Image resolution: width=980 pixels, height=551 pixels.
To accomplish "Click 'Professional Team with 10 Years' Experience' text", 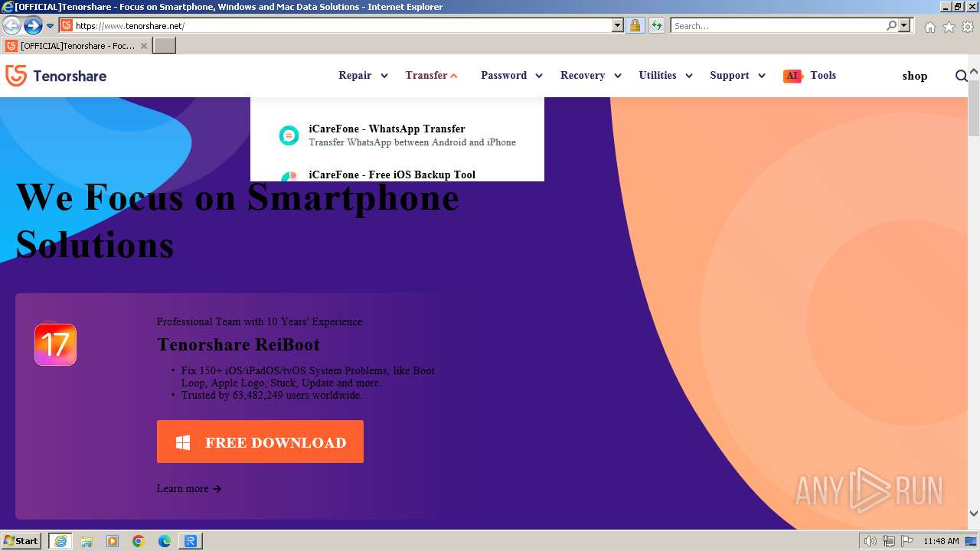I will [x=260, y=321].
